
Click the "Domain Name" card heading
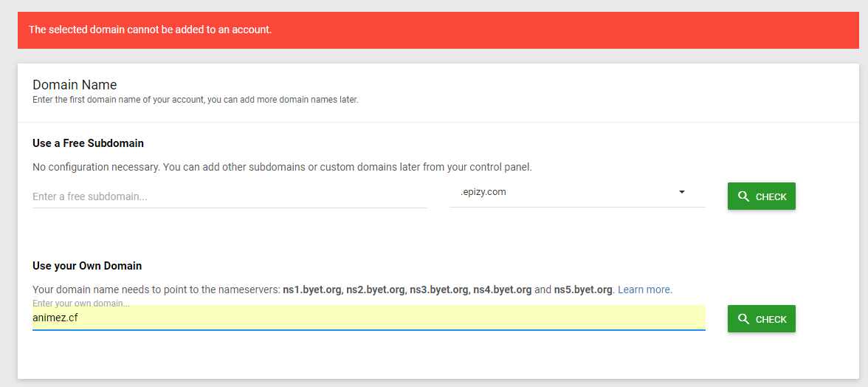pyautogui.click(x=75, y=85)
